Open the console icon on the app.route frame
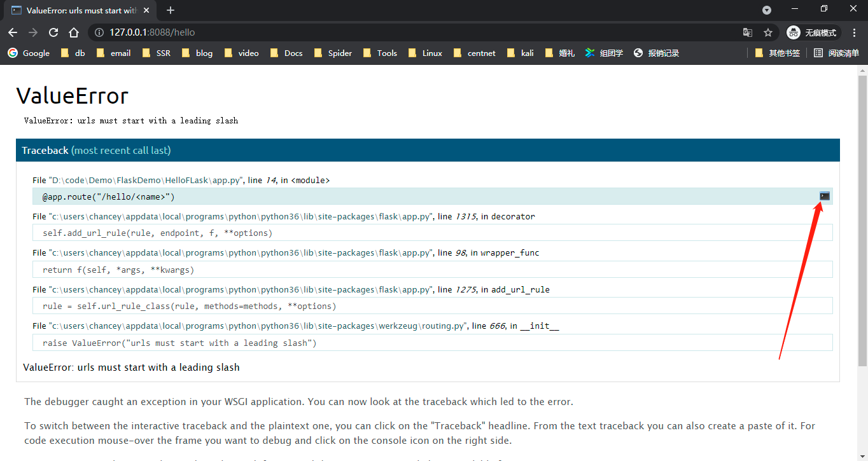The image size is (868, 461). (825, 196)
